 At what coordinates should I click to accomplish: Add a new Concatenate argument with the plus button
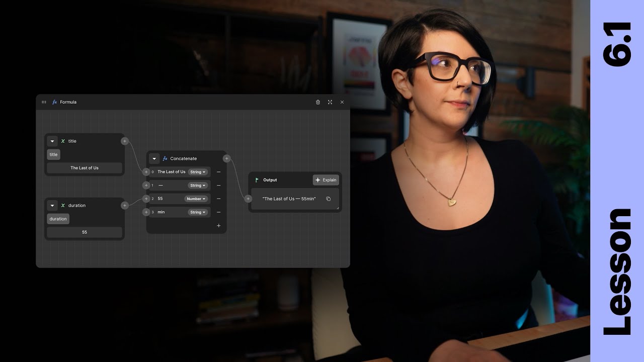pyautogui.click(x=218, y=226)
